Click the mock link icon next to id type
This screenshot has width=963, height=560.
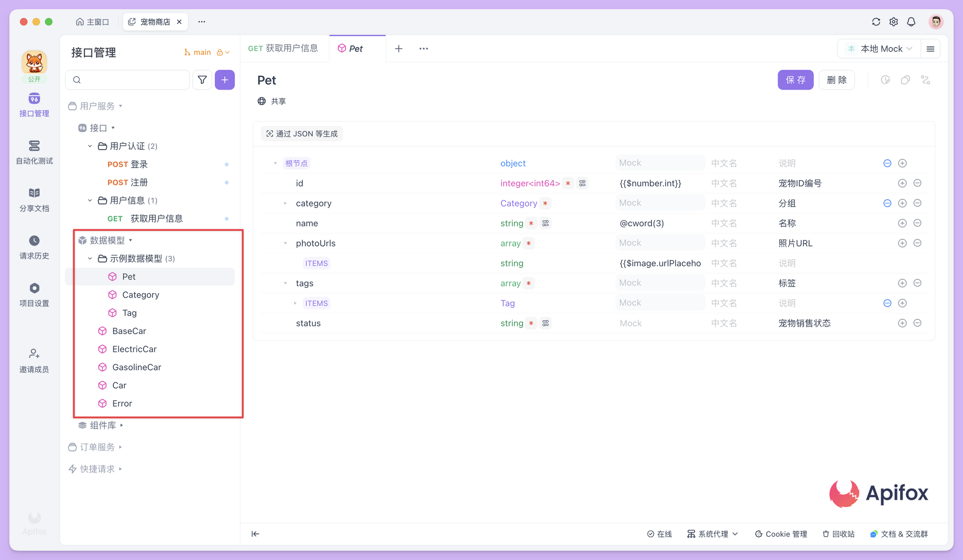click(583, 183)
